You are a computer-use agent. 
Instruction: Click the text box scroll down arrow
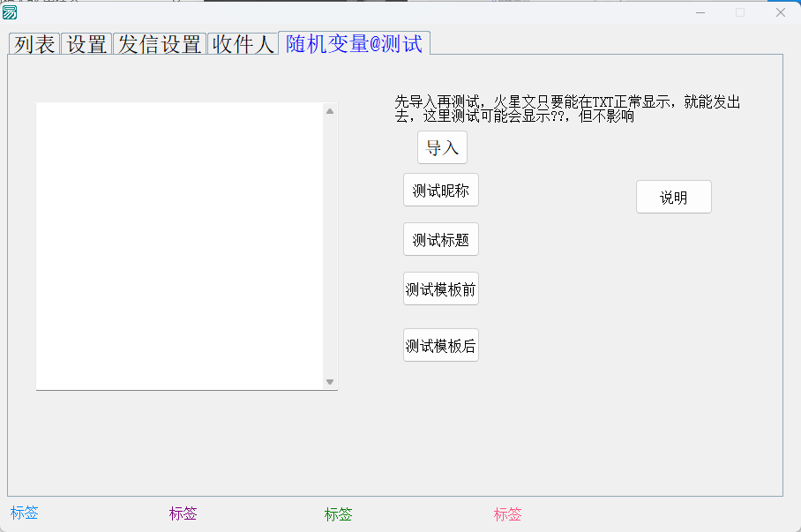(330, 381)
